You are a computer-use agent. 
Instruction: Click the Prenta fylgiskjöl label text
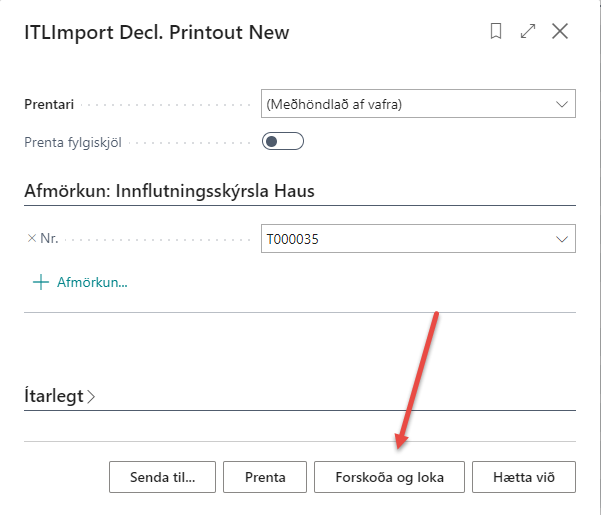(73, 142)
